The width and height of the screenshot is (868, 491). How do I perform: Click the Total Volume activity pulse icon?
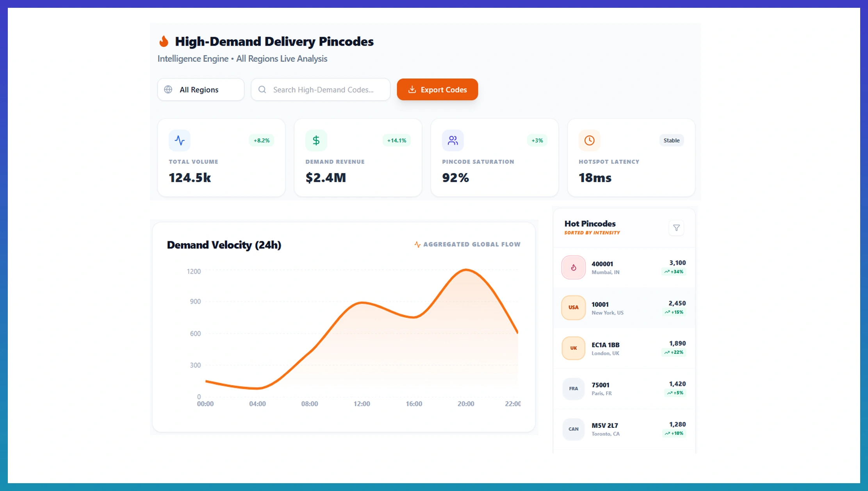(x=180, y=140)
